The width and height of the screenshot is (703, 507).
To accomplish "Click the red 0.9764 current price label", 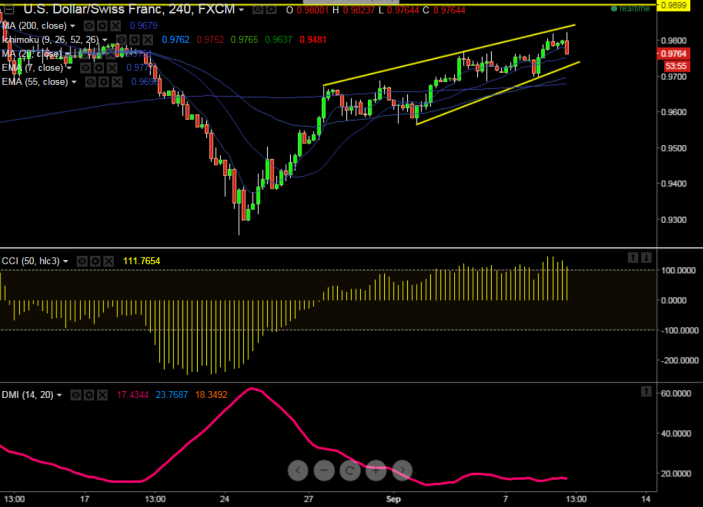I will 673,54.
